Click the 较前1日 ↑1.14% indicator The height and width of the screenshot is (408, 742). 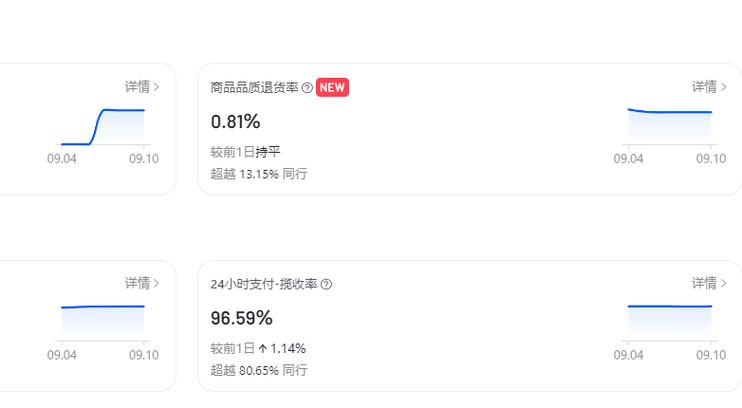pos(258,348)
